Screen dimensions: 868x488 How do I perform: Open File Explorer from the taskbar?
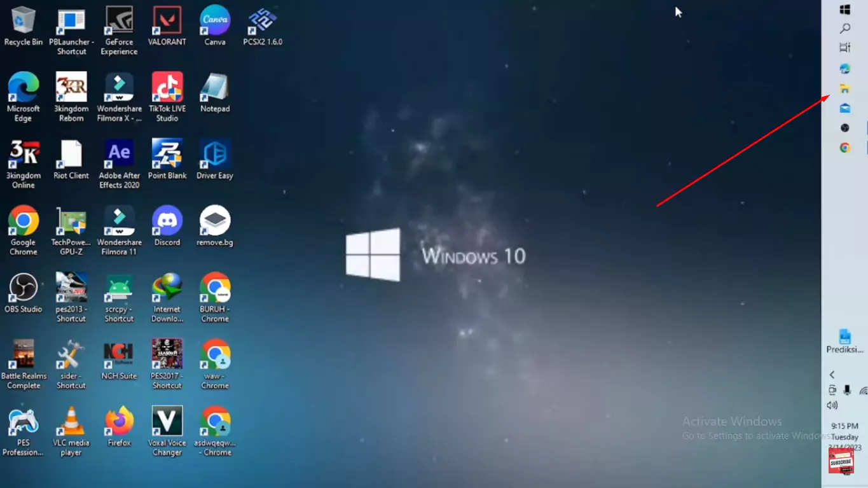point(844,88)
